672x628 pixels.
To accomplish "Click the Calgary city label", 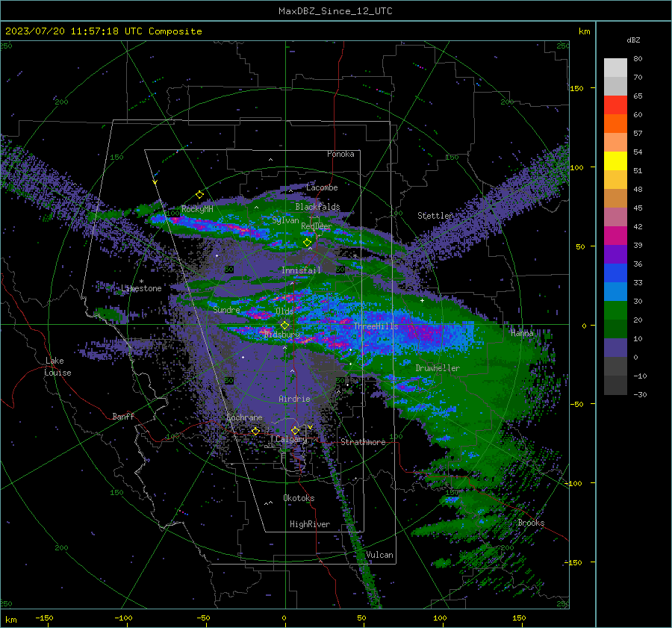I will pyautogui.click(x=291, y=439).
